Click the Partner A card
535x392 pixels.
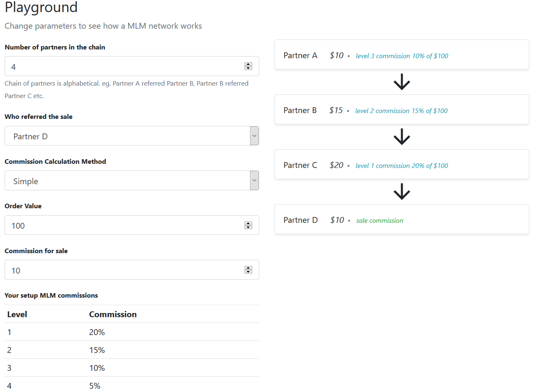[401, 55]
